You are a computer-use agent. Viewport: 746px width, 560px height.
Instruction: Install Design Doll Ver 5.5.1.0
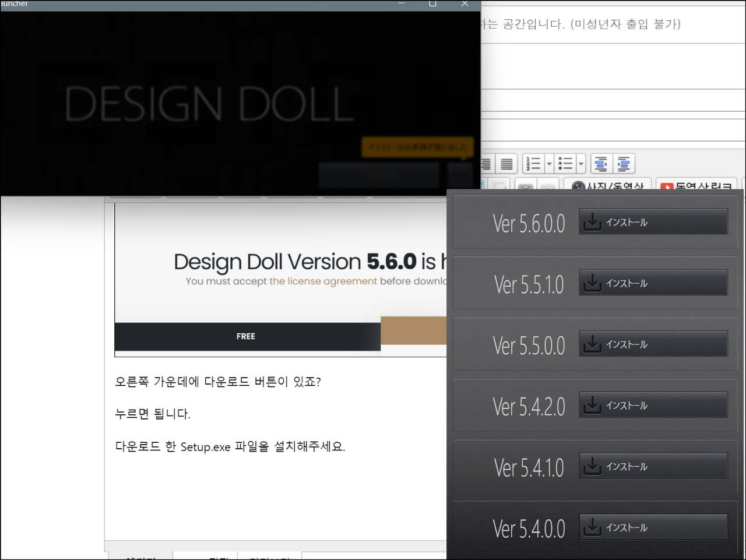click(x=653, y=283)
